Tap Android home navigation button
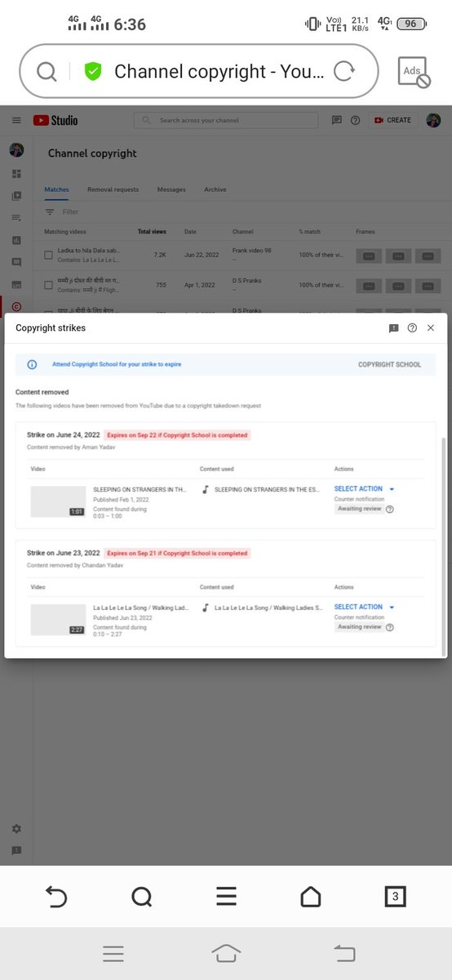This screenshot has height=980, width=452. 226,953
